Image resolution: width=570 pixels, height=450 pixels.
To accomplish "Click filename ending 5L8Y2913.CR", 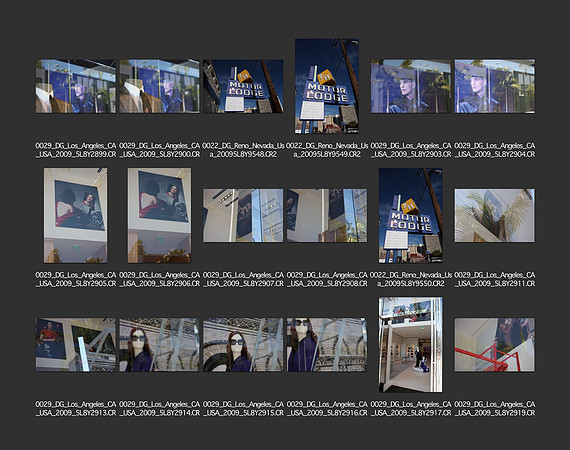I will point(76,409).
